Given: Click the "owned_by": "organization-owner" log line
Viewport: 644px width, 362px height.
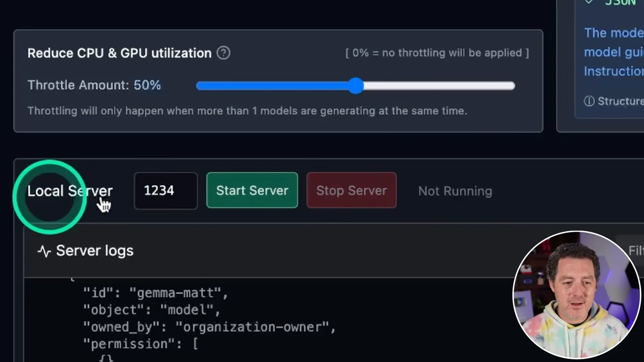Looking at the screenshot, I should (209, 327).
